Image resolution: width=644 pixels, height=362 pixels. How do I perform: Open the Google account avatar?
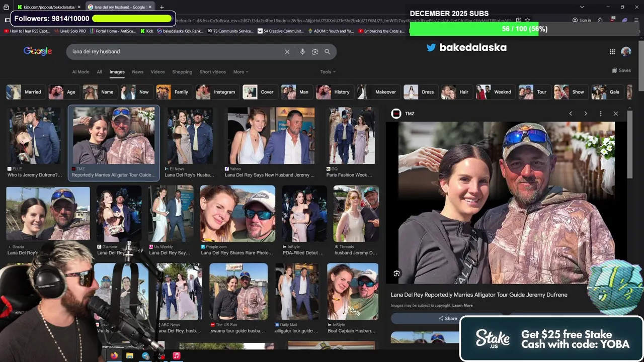click(626, 51)
